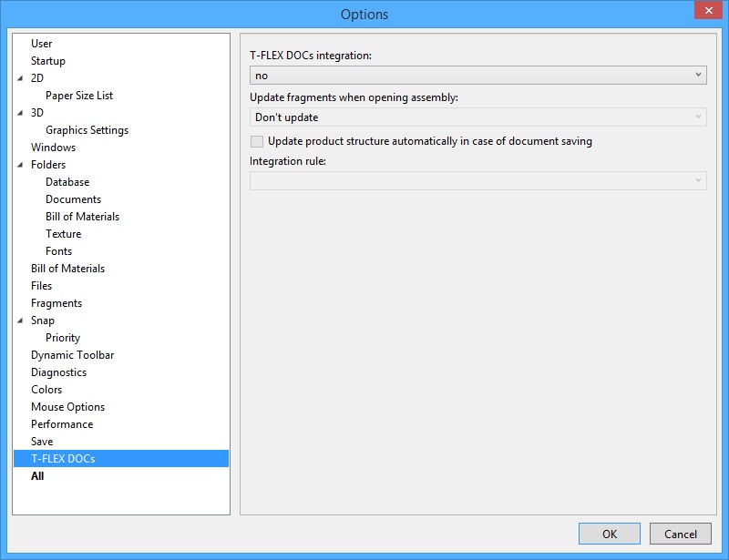Open the Colors options page

46,390
